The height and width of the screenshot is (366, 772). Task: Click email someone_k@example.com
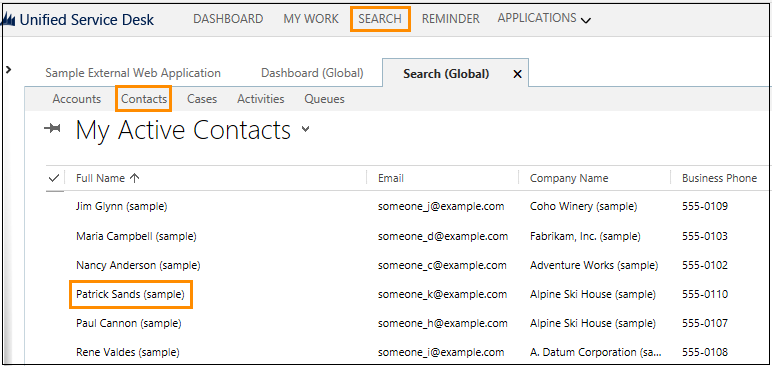pos(442,295)
